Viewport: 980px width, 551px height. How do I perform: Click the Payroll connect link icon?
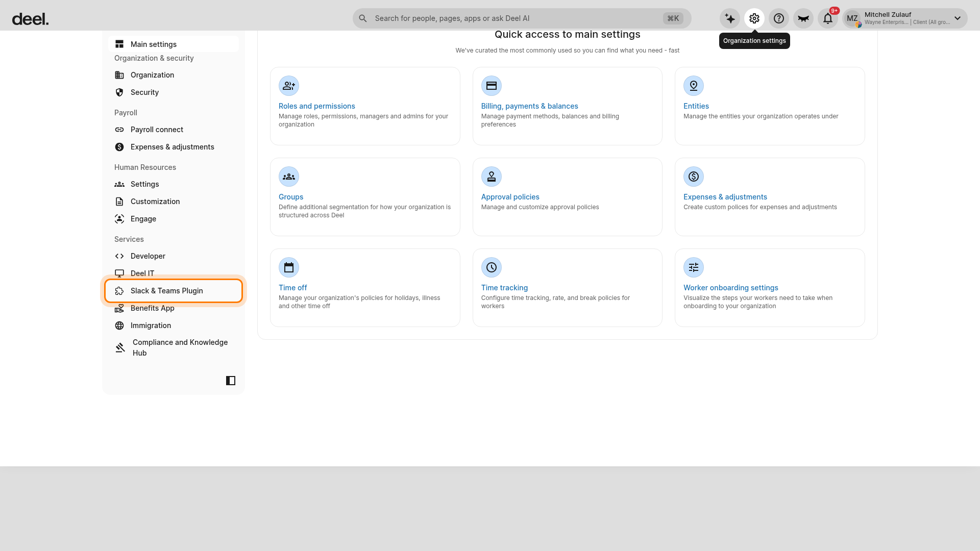tap(119, 130)
